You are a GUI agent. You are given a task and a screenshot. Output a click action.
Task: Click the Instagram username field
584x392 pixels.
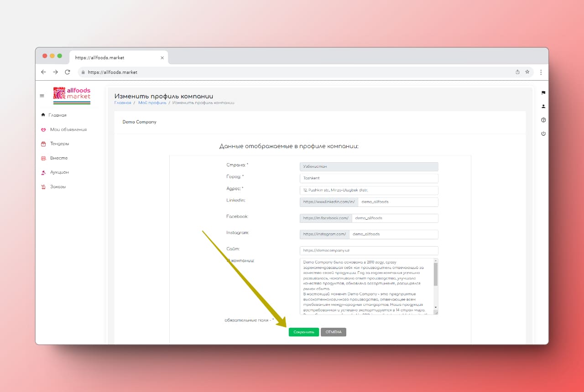(394, 234)
